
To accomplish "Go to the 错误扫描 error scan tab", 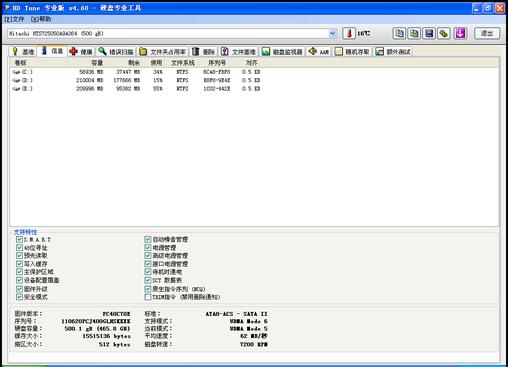I will (x=116, y=52).
